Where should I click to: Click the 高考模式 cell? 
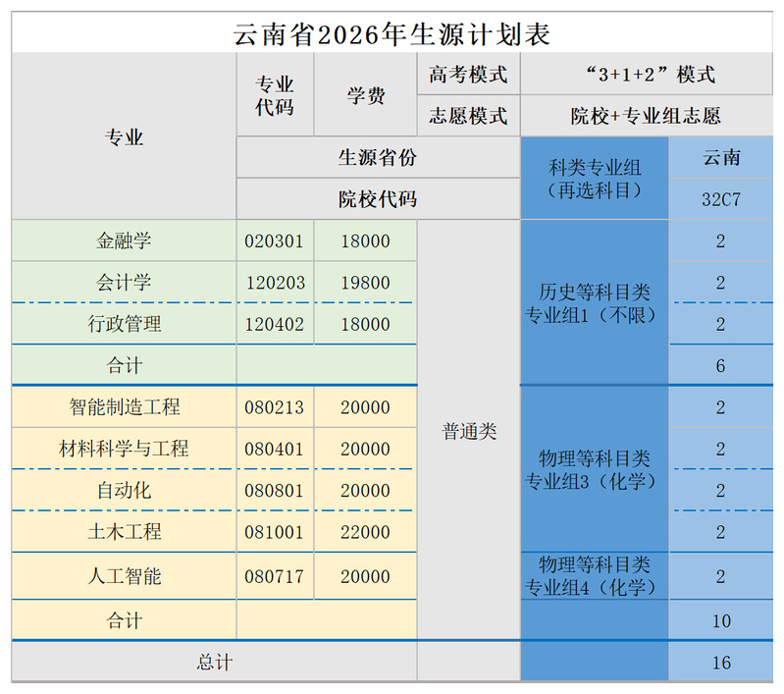click(x=468, y=74)
